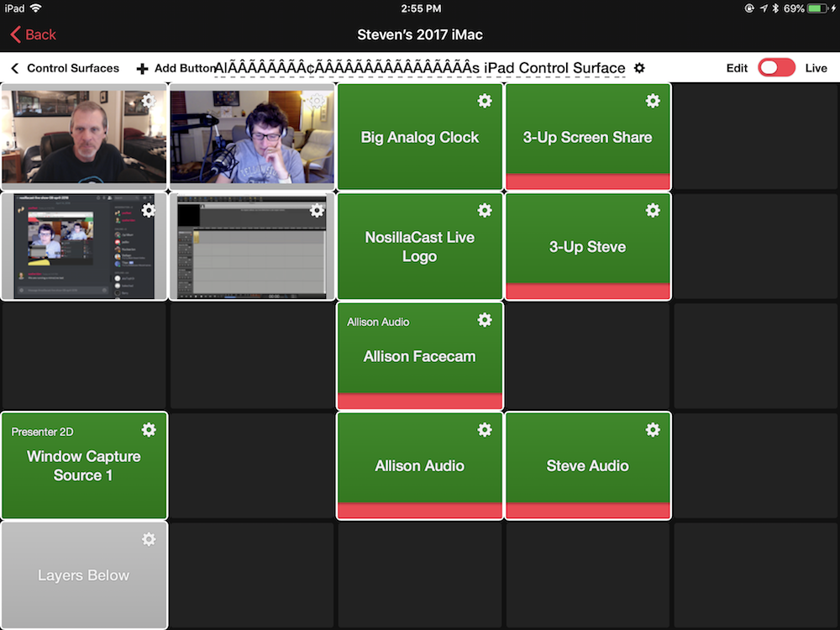840x630 pixels.
Task: Open gear on Window Capture Source 1 tile
Action: coord(149,429)
